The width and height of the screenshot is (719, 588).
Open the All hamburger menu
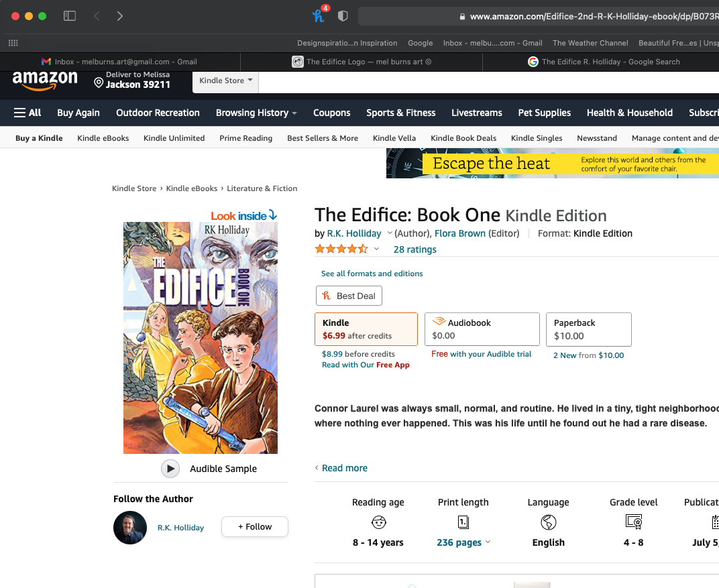(27, 113)
